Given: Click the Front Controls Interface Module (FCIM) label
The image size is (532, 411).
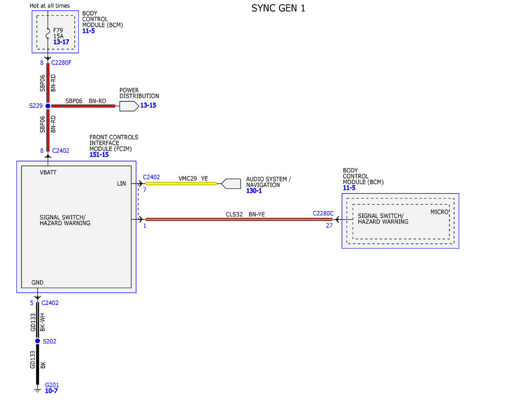Looking at the screenshot, I should pos(114,143).
